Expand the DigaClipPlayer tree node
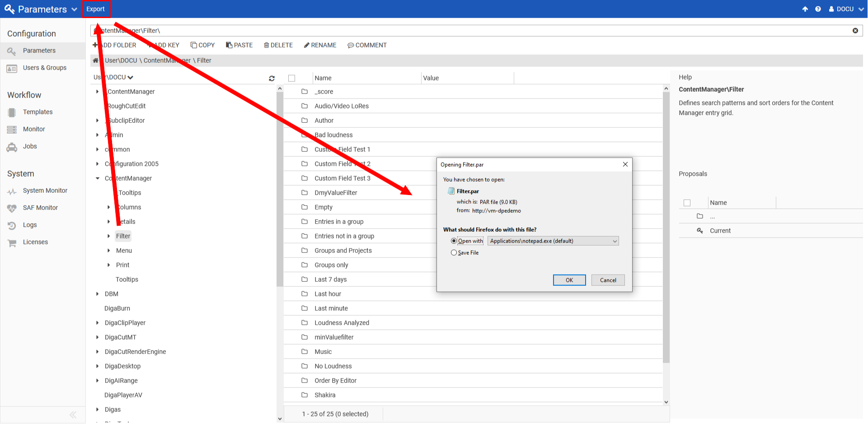Screen dimensions: 868x424 tap(98, 323)
